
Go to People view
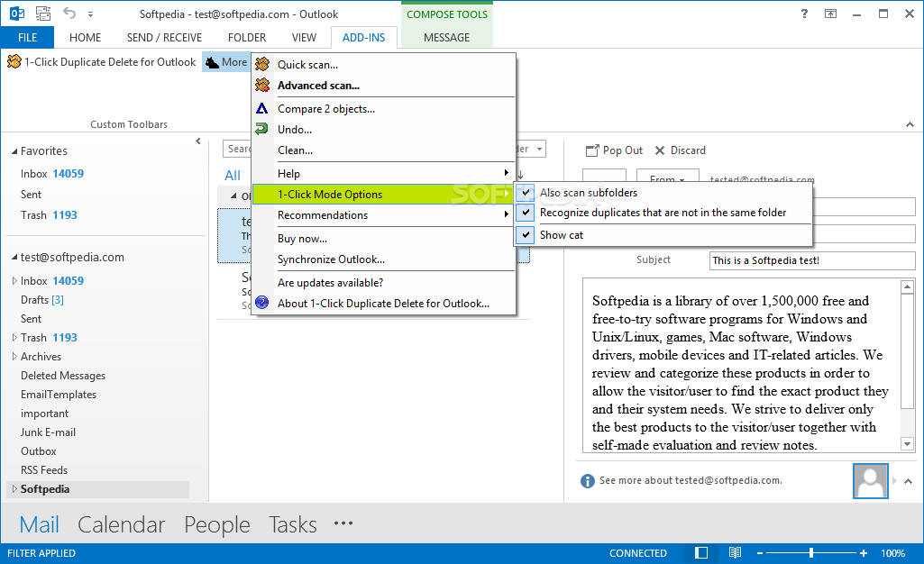coord(217,524)
